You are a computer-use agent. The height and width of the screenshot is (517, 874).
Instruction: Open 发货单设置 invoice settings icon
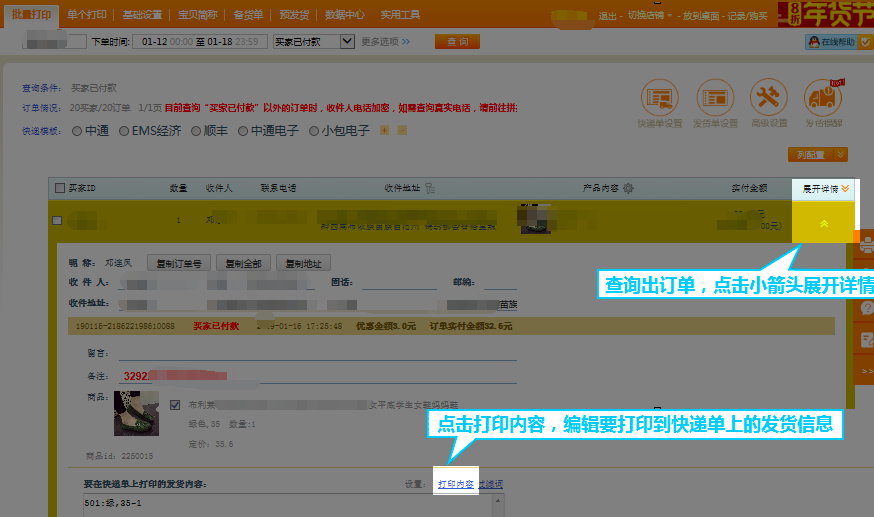click(715, 98)
